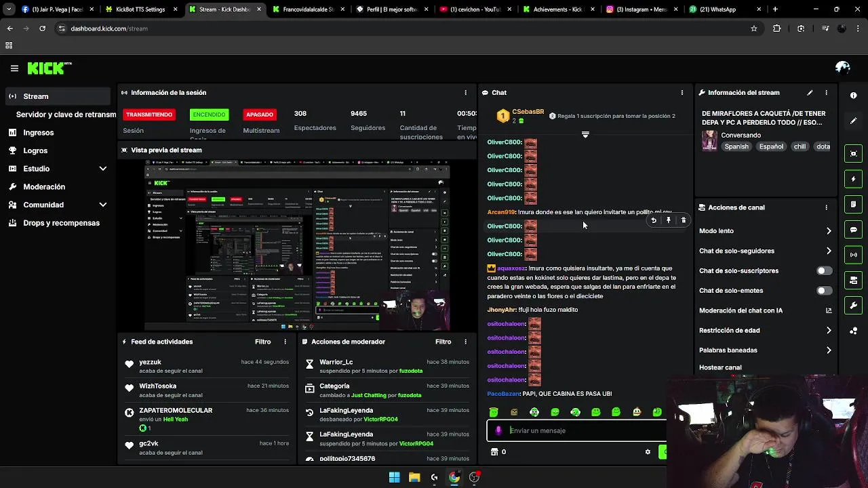The width and height of the screenshot is (868, 488).
Task: Click the chill tag in stream info
Action: [800, 146]
